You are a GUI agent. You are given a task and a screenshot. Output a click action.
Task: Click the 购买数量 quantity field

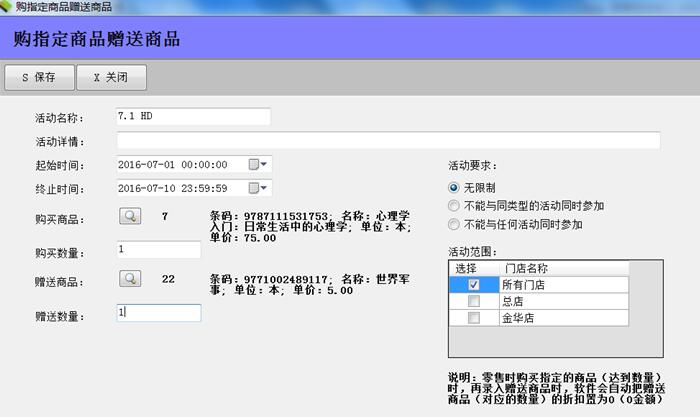coord(158,250)
